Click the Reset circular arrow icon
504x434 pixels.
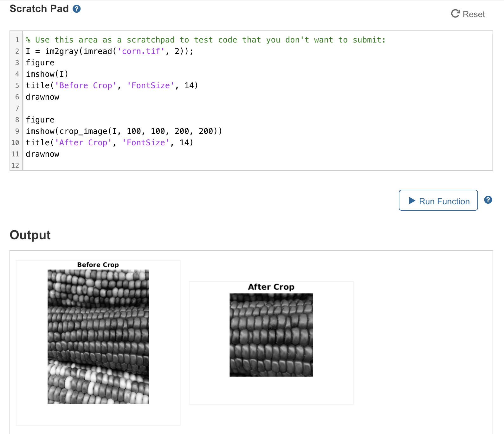click(455, 14)
